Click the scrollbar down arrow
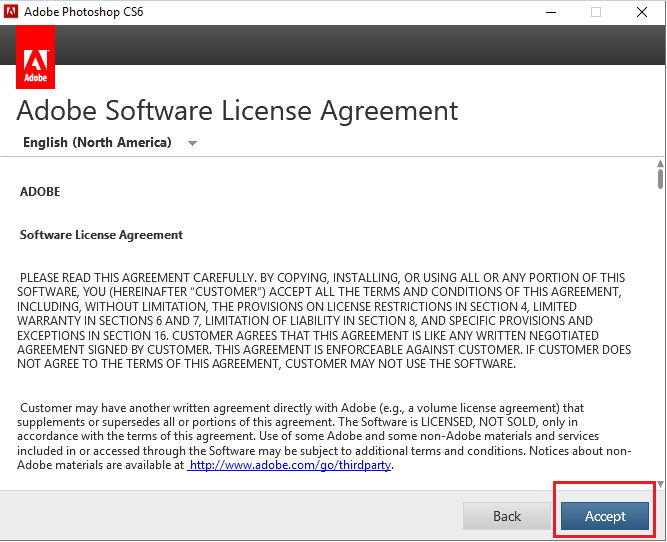This screenshot has width=667, height=542. point(660,484)
